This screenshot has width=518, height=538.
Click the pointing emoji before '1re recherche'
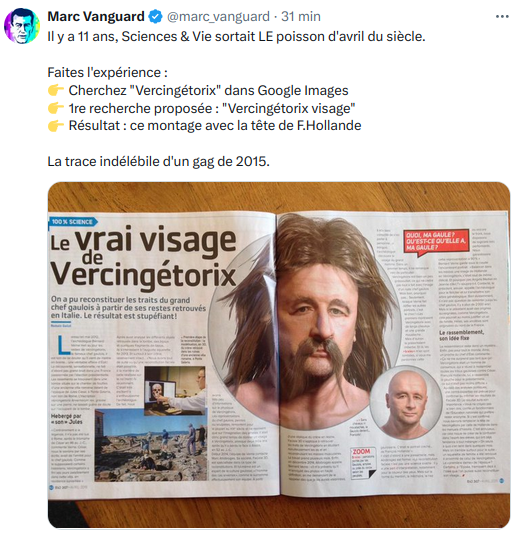tap(56, 108)
